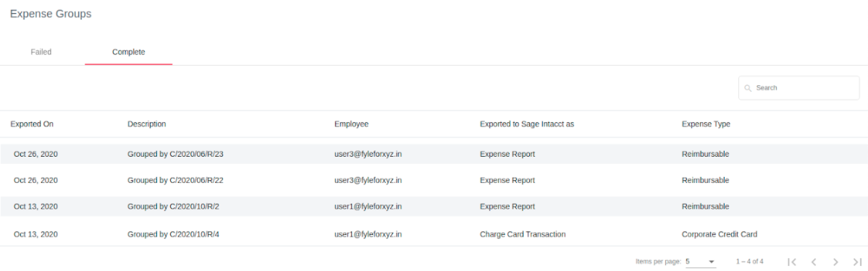Go to next page arrow
The width and height of the screenshot is (868, 271).
[835, 262]
